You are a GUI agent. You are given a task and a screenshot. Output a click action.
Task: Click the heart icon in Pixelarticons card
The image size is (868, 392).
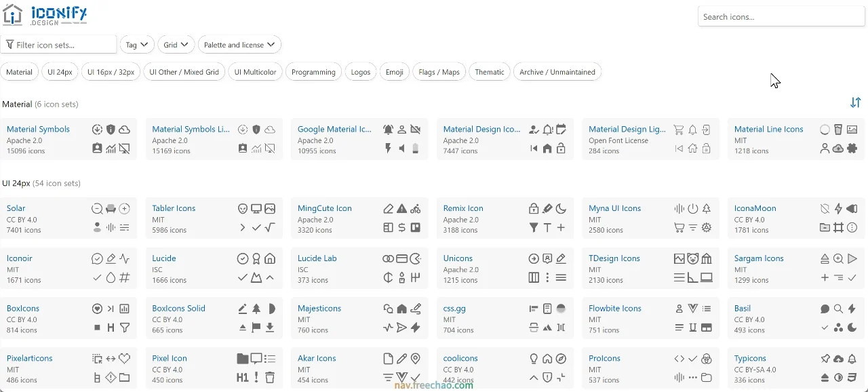click(124, 359)
